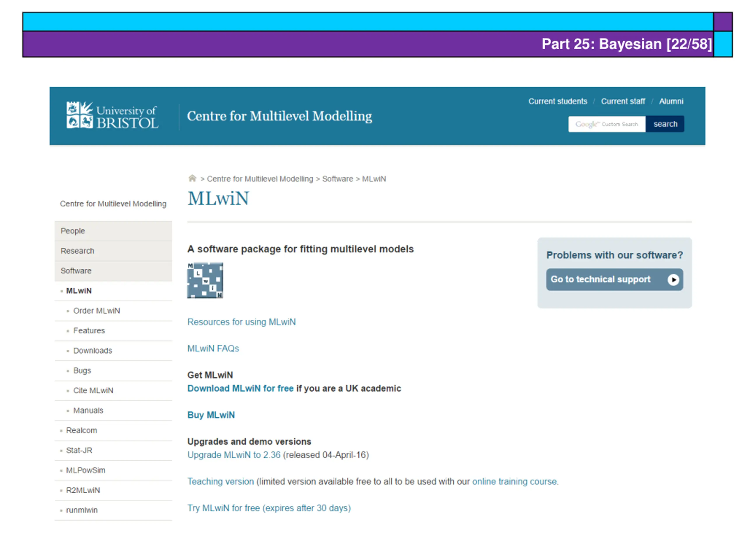Click Try MLwiN for free link
This screenshot has width=747, height=560.
(x=269, y=508)
